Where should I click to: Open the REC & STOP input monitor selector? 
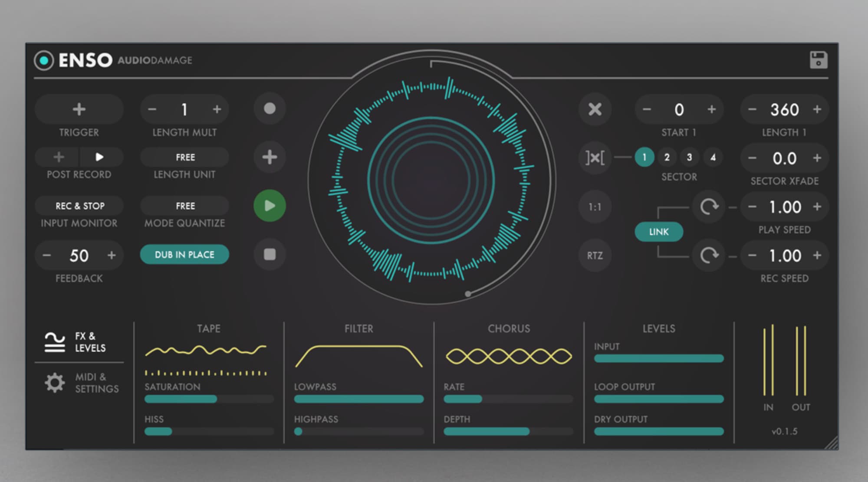(x=79, y=206)
